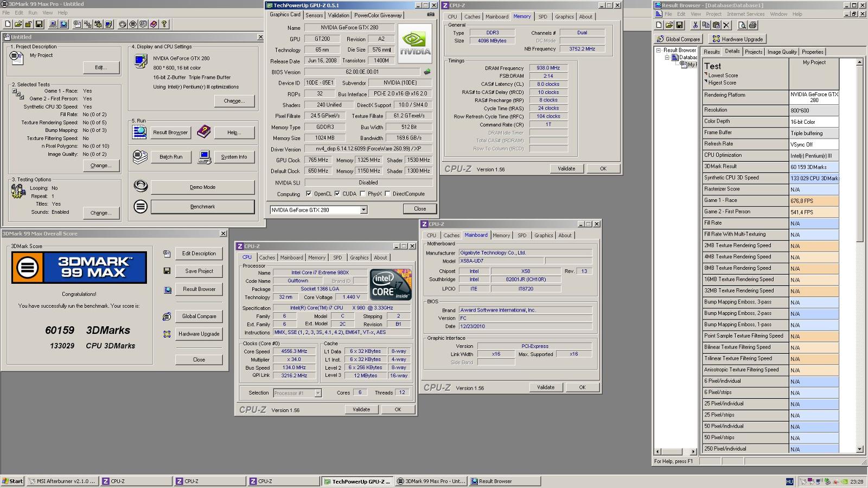Image resolution: width=868 pixels, height=488 pixels.
Task: Open the Processor #1 selection dropdown in CPU-Z
Action: [318, 393]
